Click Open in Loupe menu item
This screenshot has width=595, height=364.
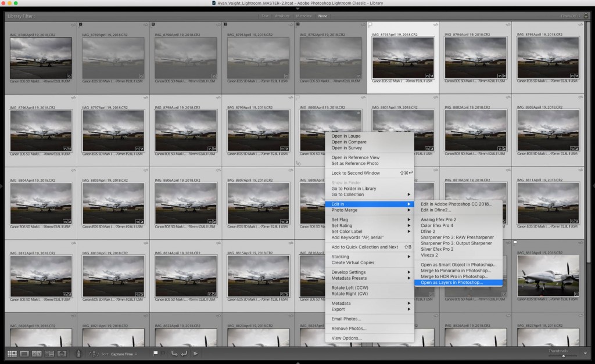pos(370,136)
